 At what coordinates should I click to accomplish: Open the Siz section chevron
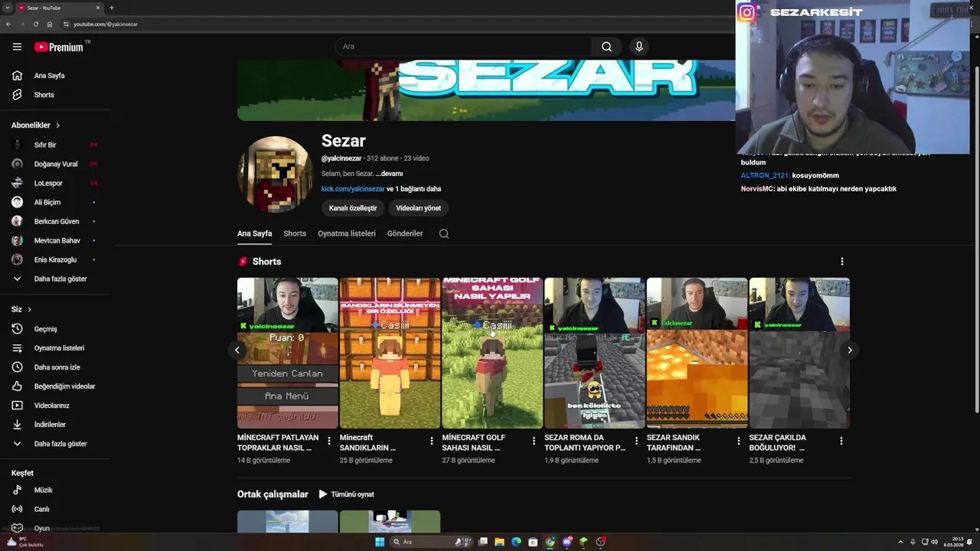(29, 309)
